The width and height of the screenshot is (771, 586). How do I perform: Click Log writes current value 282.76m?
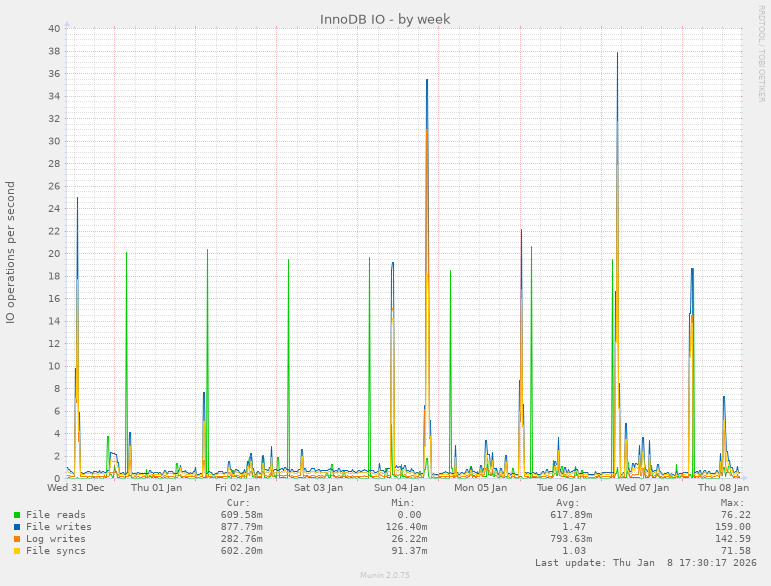coord(241,539)
